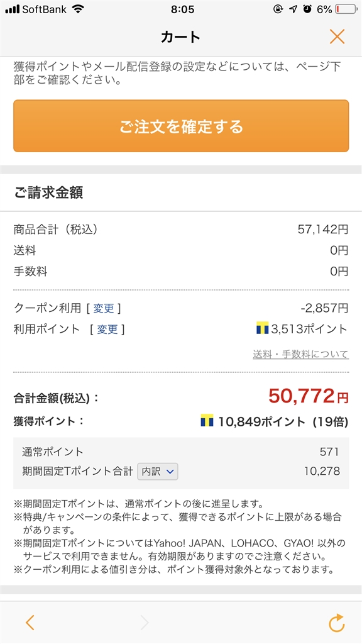Tap the ご注文を確定する order button

(x=181, y=126)
